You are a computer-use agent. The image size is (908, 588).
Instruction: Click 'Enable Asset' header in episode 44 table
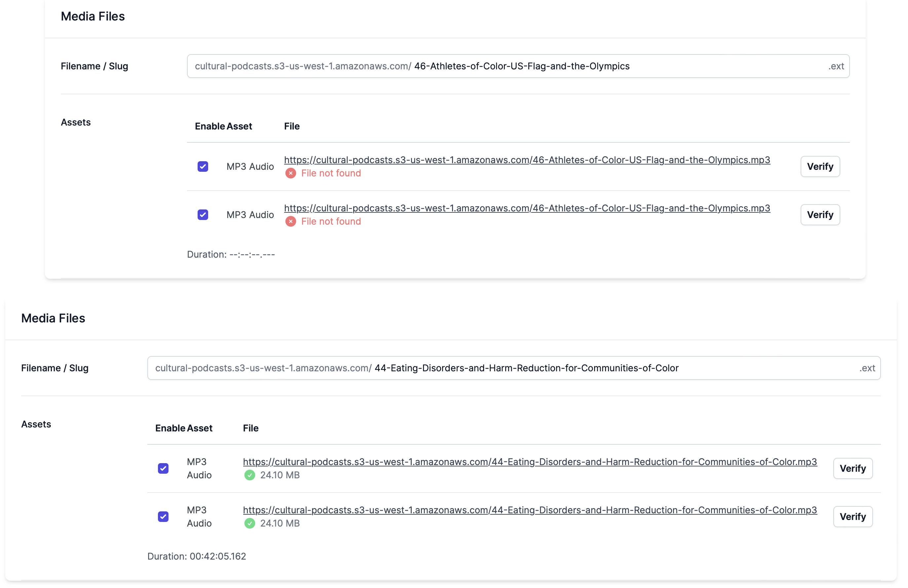(x=183, y=428)
